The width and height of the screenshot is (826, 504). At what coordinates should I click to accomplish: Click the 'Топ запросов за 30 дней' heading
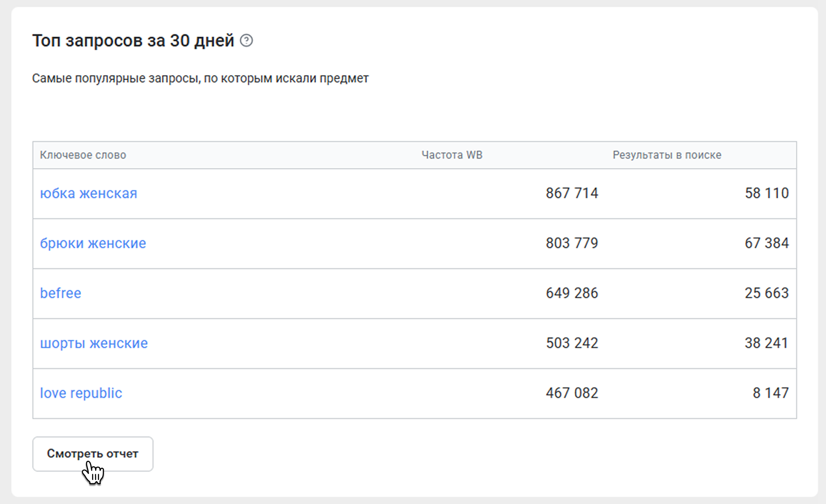[133, 41]
